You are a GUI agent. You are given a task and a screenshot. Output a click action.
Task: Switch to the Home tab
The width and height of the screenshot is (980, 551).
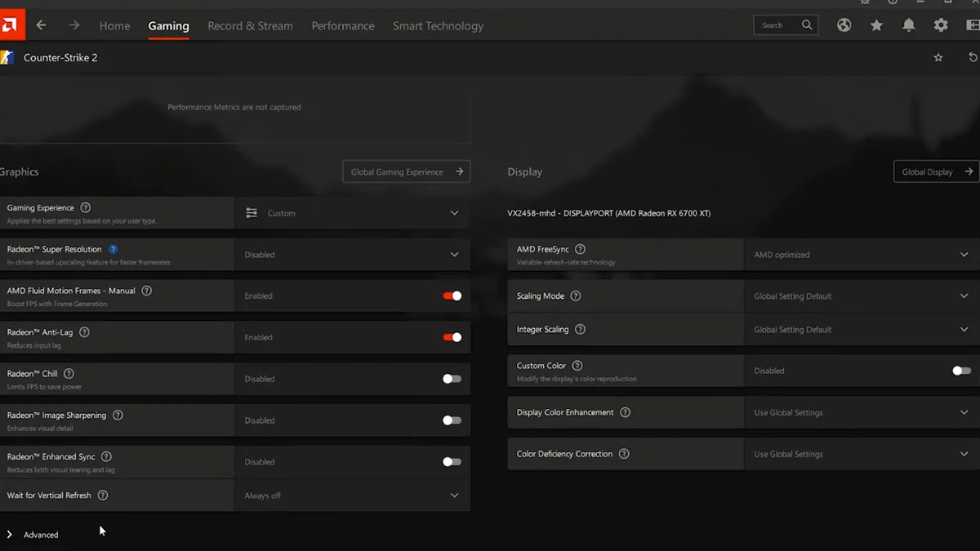(114, 26)
